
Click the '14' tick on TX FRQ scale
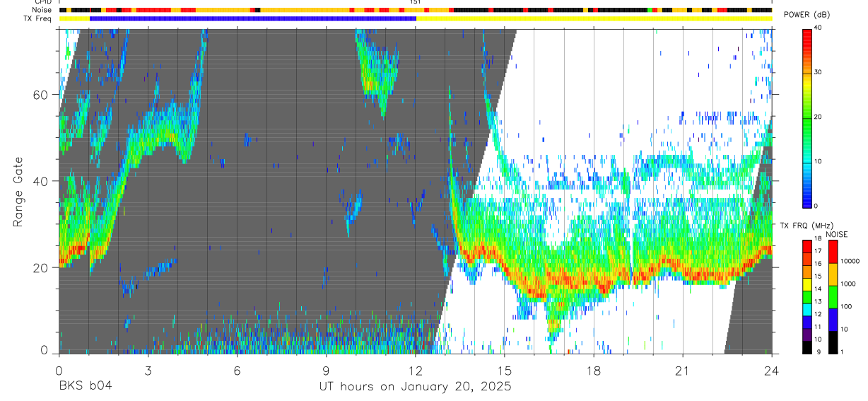(819, 289)
